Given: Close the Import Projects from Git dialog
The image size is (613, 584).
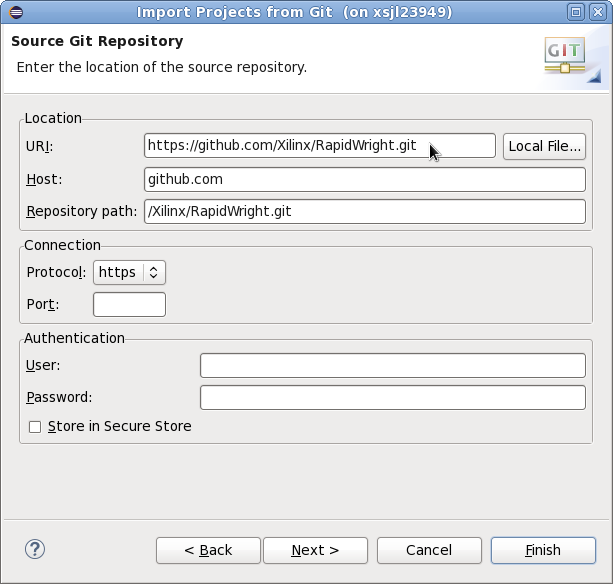Looking at the screenshot, I should click(x=598, y=12).
